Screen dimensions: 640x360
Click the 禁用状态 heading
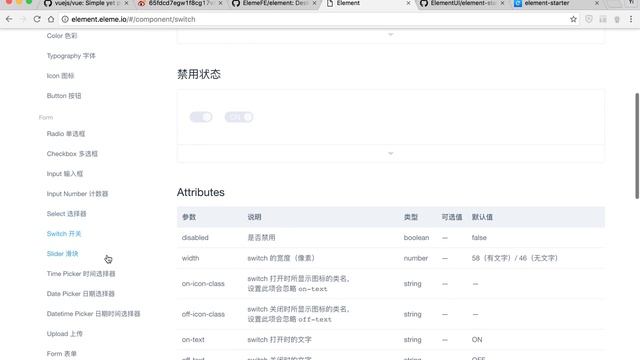pos(199,74)
